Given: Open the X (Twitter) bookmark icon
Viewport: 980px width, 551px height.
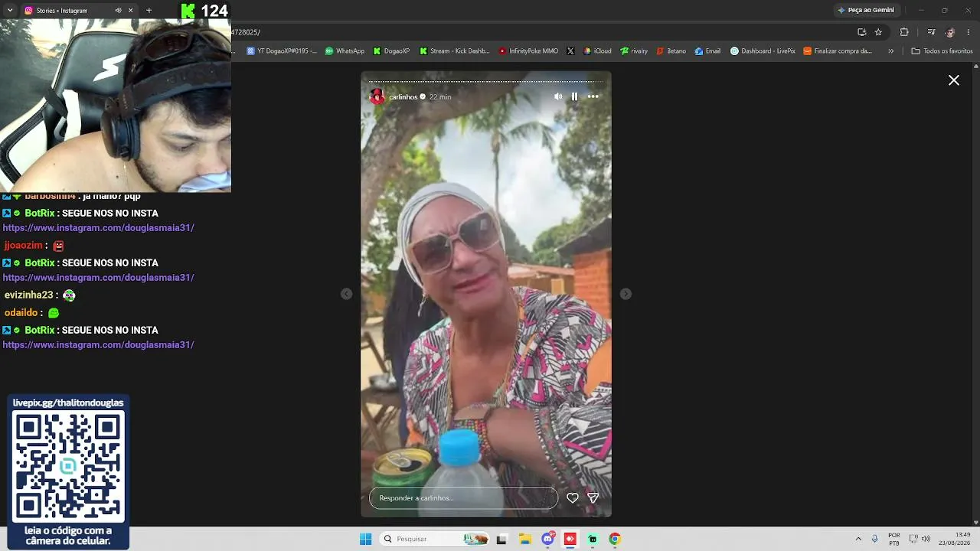Looking at the screenshot, I should pos(570,51).
